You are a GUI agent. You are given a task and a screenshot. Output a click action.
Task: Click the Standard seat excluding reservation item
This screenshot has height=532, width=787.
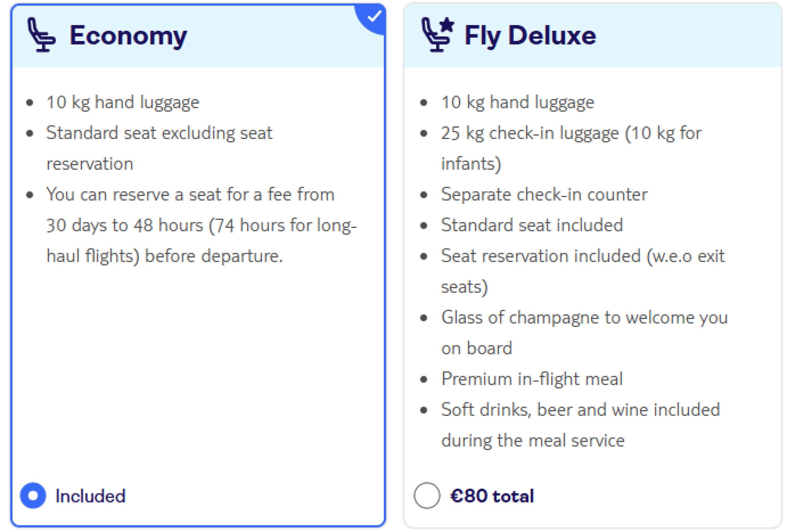[x=159, y=148]
